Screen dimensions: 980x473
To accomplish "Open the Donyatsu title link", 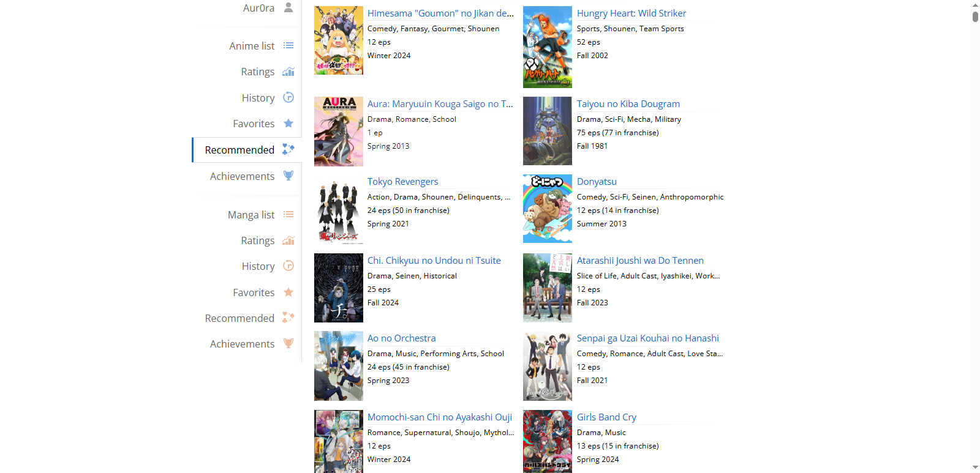I will pyautogui.click(x=597, y=182).
